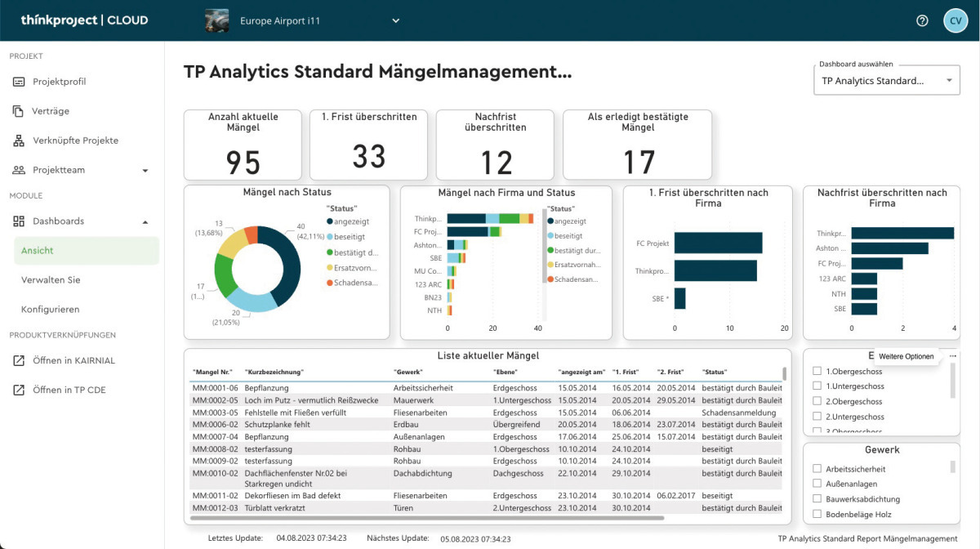Select the Konfigurieren menu item
The height and width of the screenshot is (549, 980).
pos(50,310)
